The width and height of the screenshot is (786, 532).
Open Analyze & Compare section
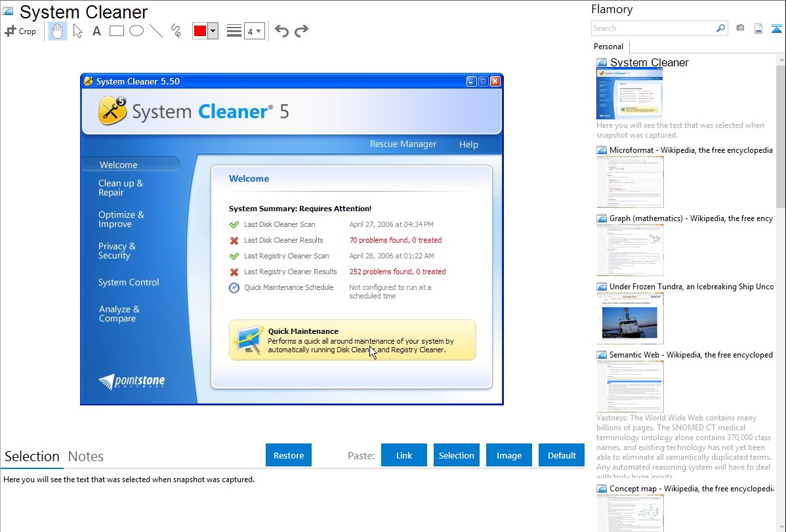click(x=119, y=314)
